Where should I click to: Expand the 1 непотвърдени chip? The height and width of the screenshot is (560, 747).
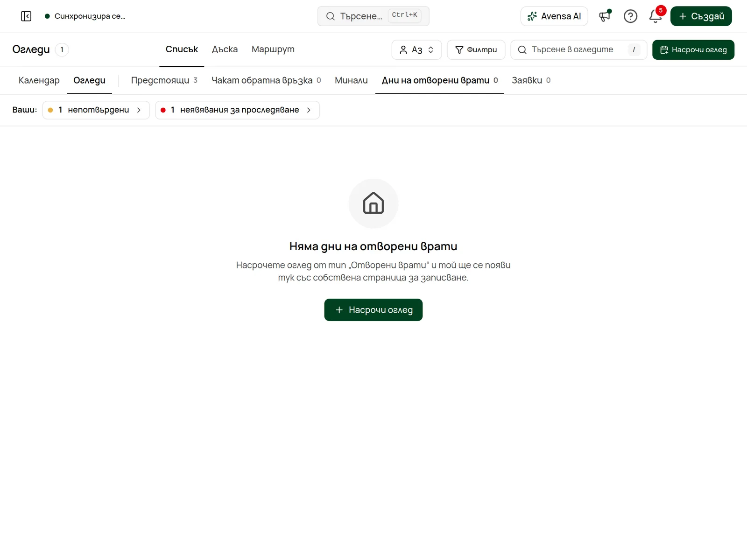tap(96, 110)
